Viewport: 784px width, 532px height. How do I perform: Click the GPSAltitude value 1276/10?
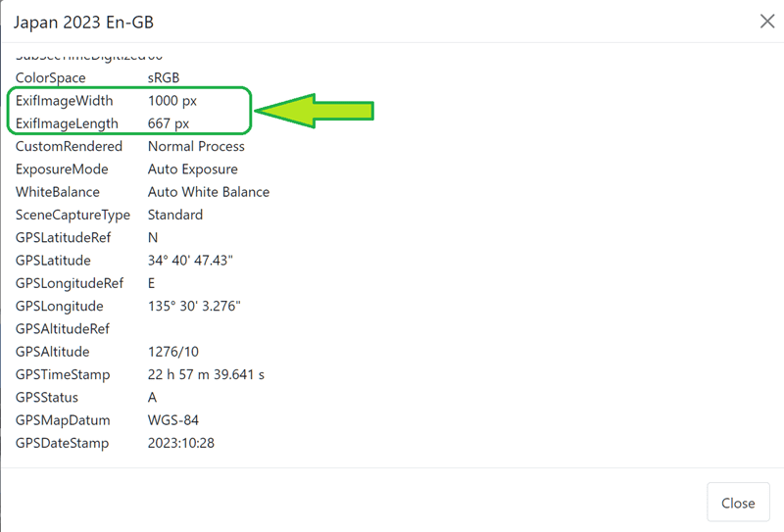[173, 352]
